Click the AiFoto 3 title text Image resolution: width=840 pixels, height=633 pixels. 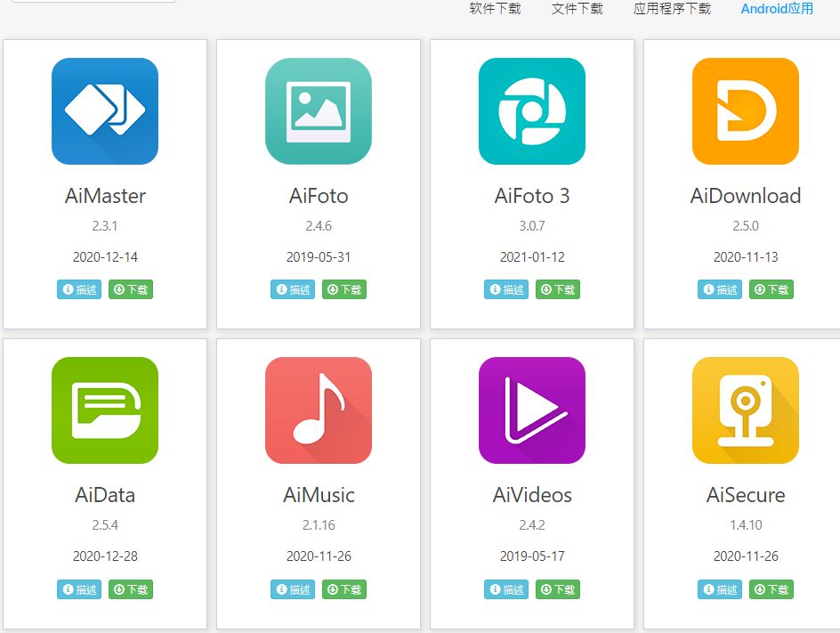532,196
